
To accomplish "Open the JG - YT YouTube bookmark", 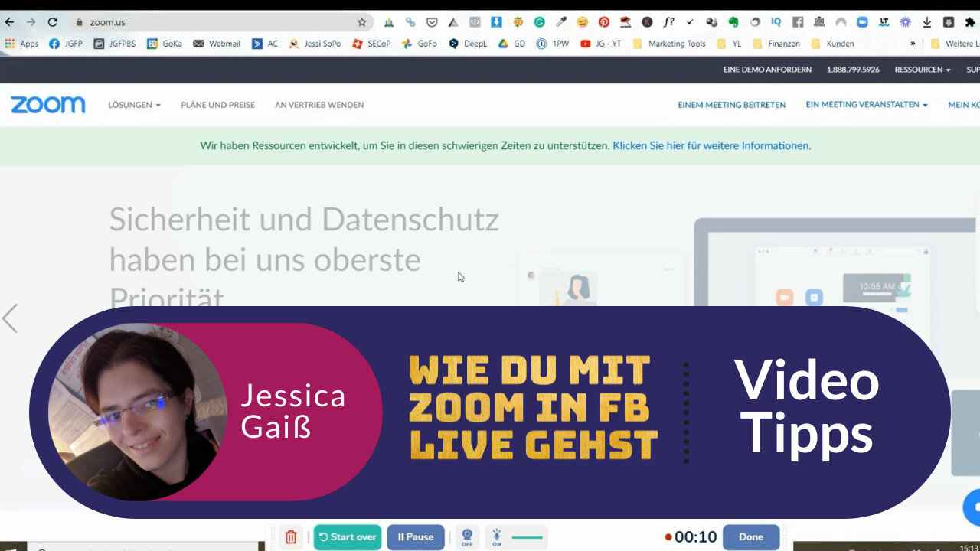I will tap(600, 44).
